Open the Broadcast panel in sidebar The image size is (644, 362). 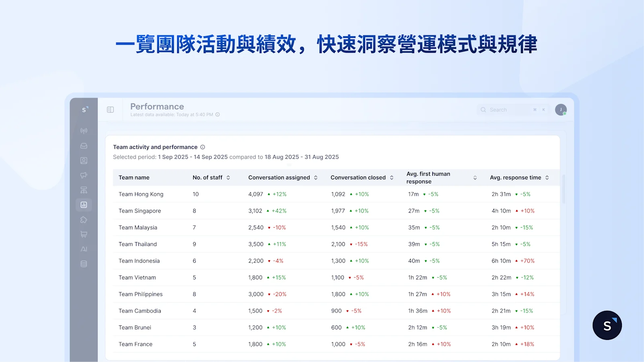pos(84,130)
